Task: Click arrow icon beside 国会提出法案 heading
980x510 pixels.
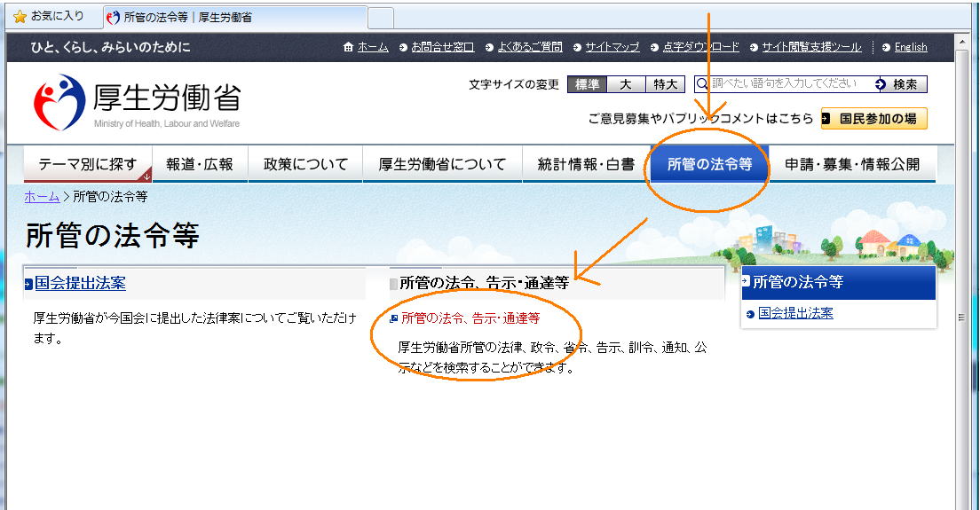Action: click(28, 284)
